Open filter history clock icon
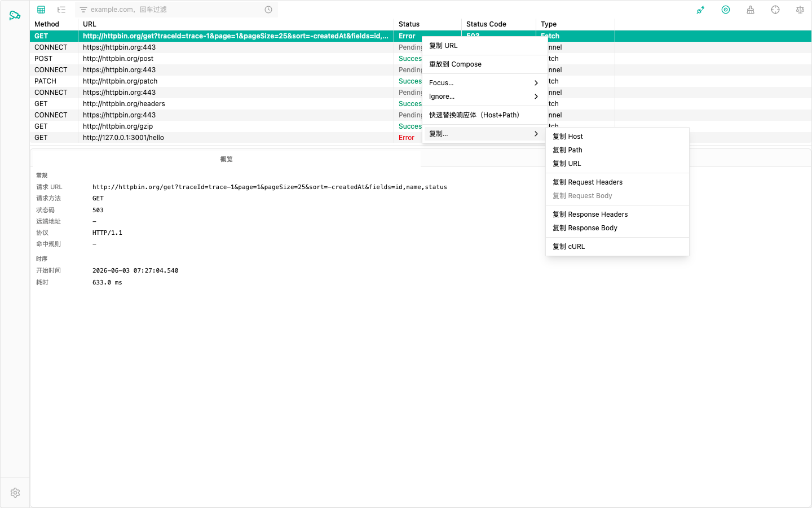This screenshot has width=812, height=508. [268, 10]
